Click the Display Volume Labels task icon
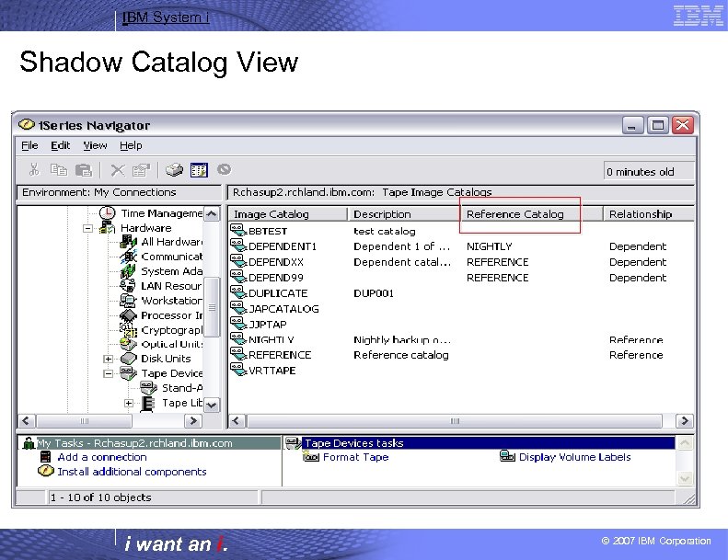The width and height of the screenshot is (728, 560). pos(507,456)
